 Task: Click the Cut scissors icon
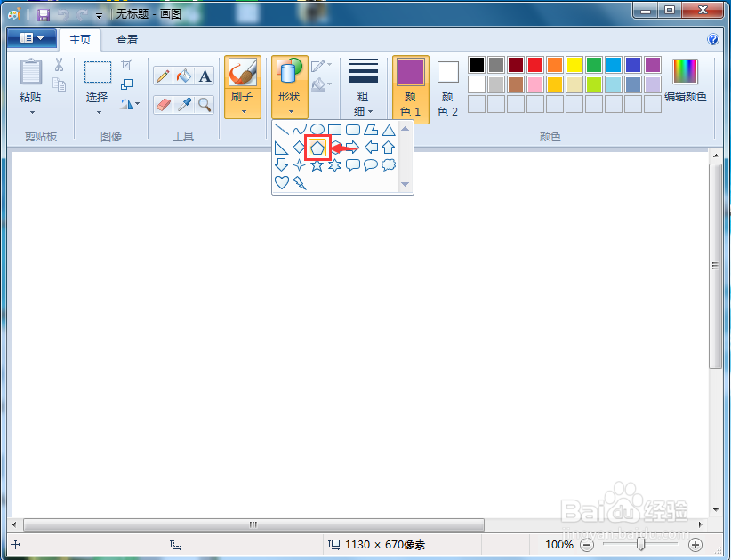[59, 65]
